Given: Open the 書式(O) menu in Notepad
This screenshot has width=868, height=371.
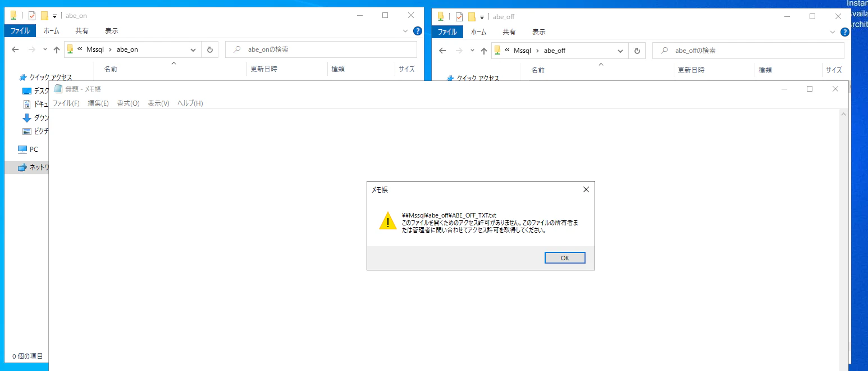Looking at the screenshot, I should tap(128, 103).
